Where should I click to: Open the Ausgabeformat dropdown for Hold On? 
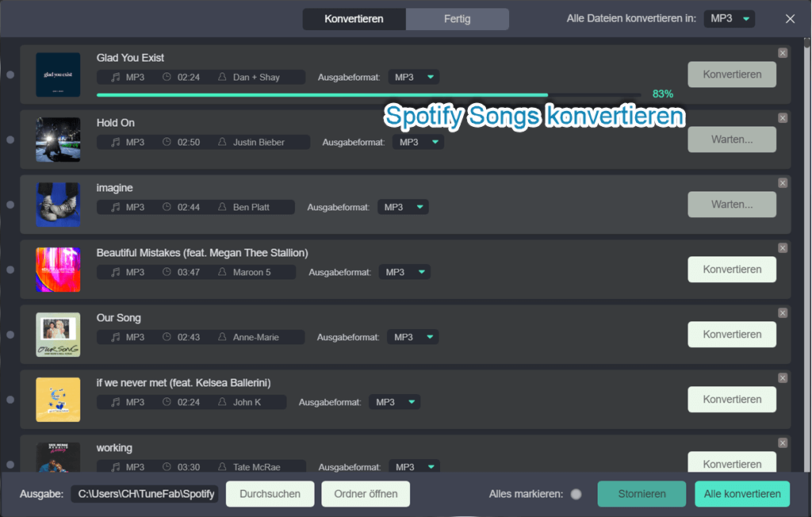418,142
